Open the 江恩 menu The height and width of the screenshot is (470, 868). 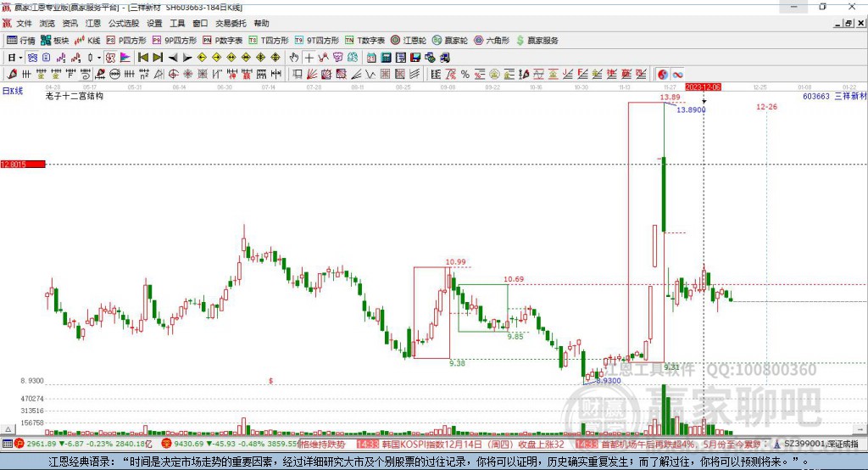tap(93, 23)
